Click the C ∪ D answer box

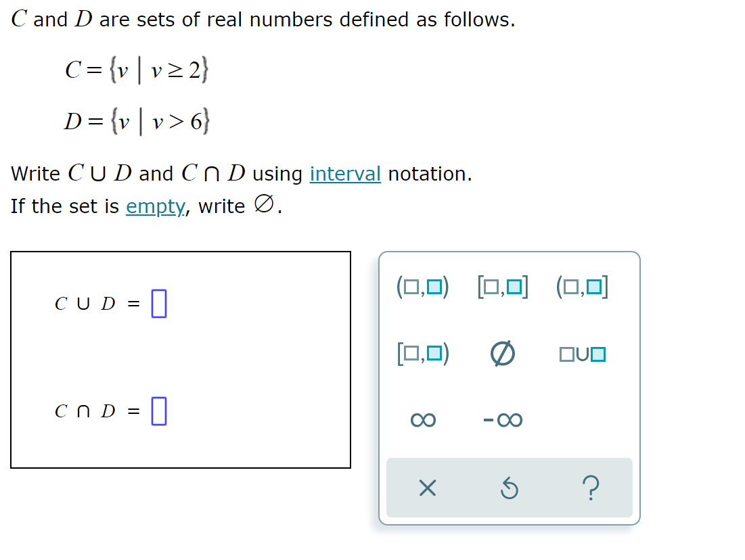tap(159, 304)
